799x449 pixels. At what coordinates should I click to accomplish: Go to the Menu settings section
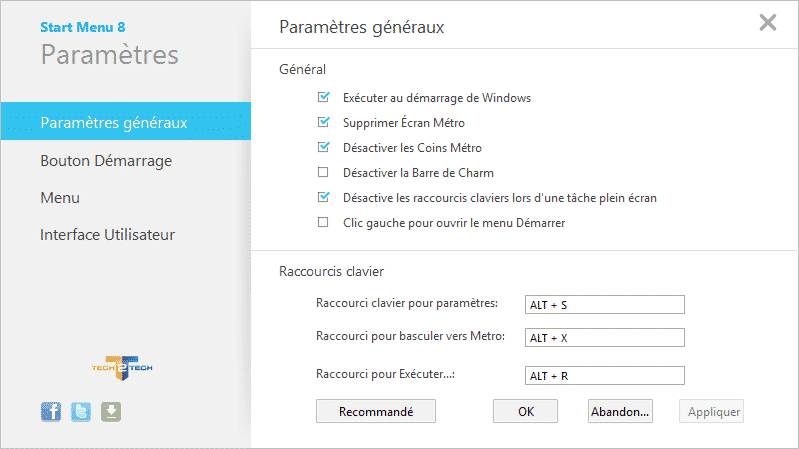tap(60, 198)
